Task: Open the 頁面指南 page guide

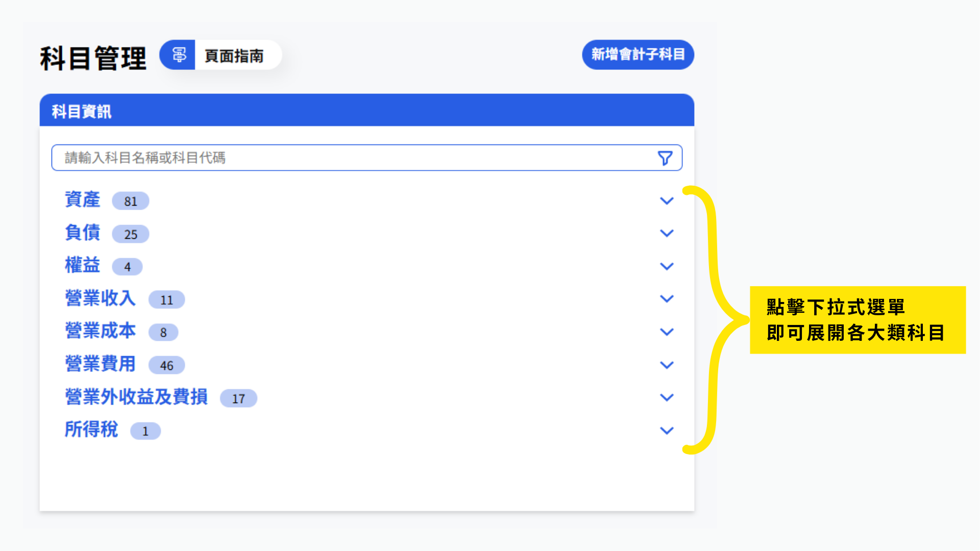Action: (234, 56)
